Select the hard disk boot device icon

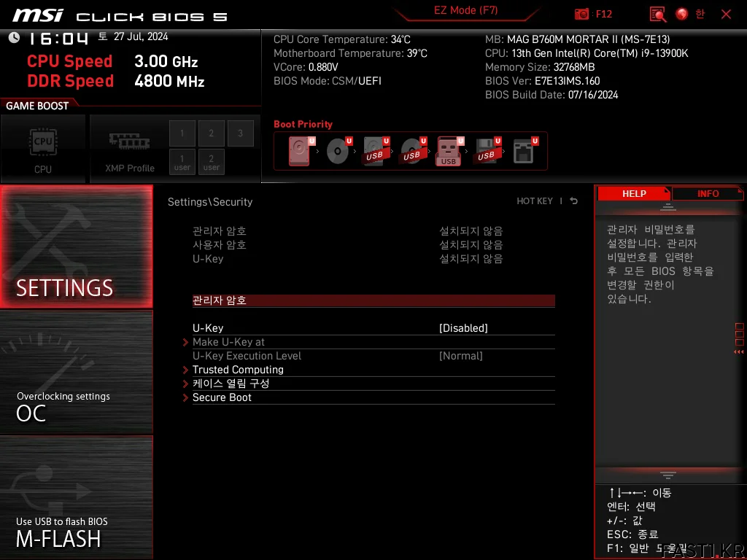tap(301, 151)
